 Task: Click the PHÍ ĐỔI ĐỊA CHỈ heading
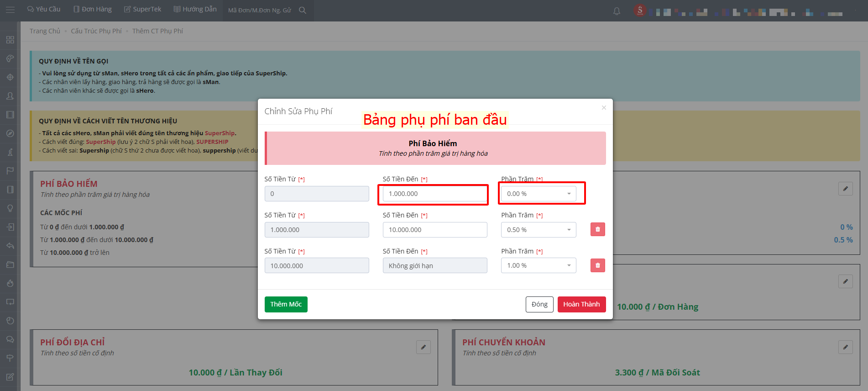pyautogui.click(x=73, y=342)
